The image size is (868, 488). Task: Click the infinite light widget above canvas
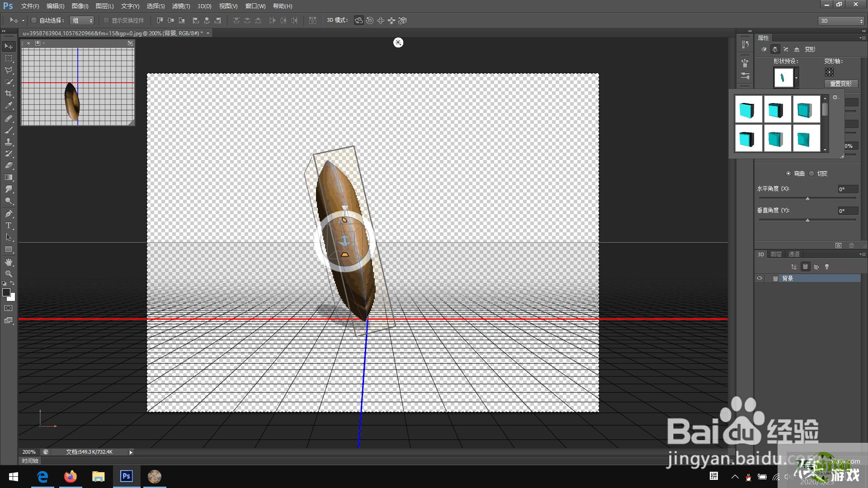398,42
